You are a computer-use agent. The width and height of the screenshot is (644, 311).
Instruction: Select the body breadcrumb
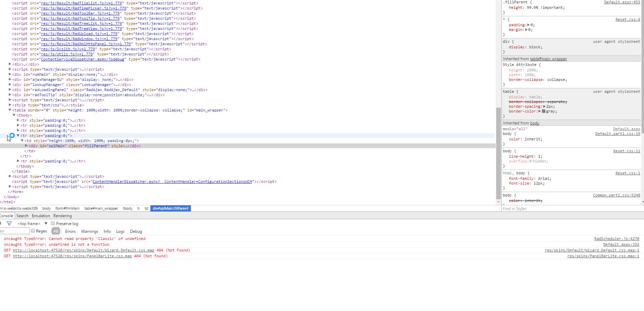(x=47, y=208)
